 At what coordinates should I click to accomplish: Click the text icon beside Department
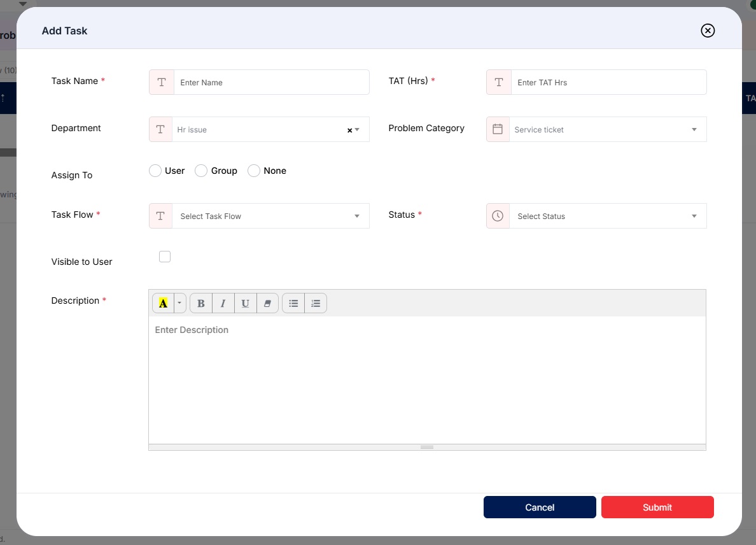tap(160, 129)
